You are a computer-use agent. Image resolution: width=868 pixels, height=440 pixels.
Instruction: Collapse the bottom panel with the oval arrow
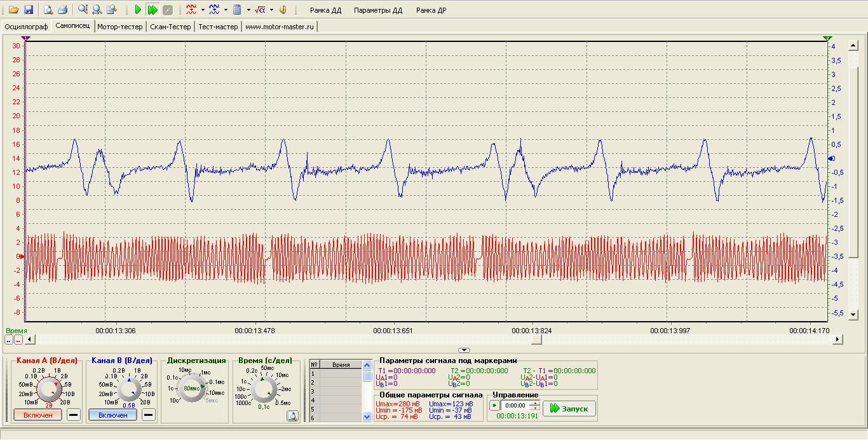pos(465,350)
